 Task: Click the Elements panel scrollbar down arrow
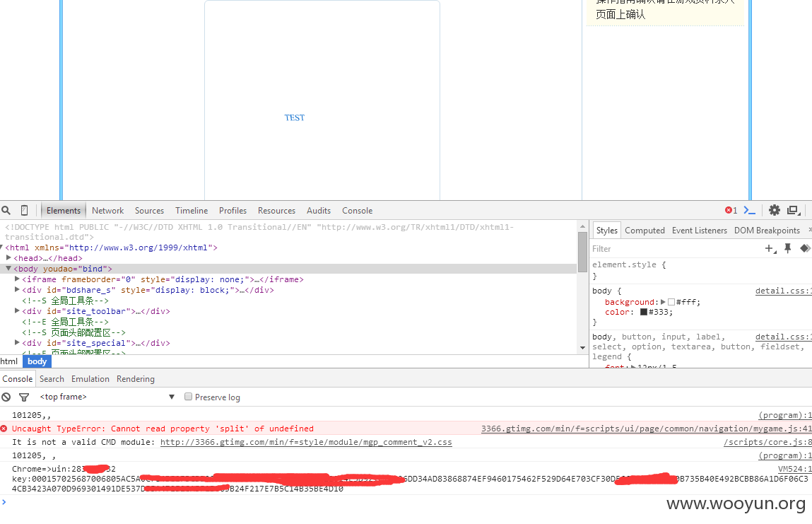coord(582,348)
